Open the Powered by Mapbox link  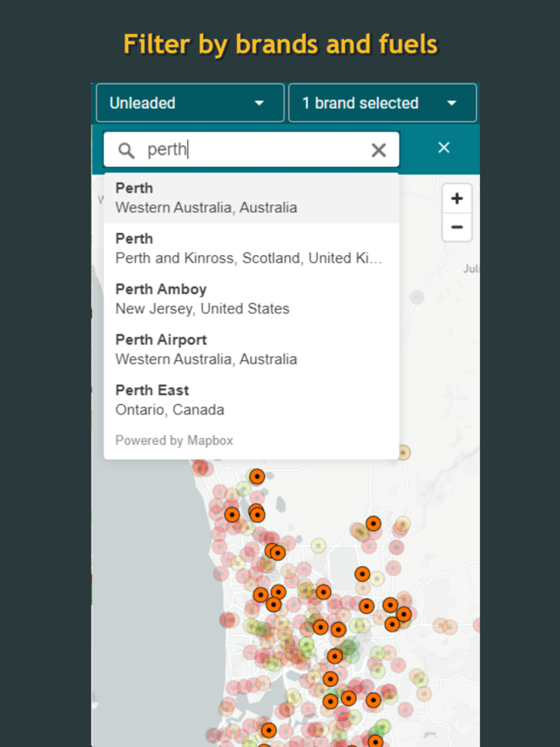174,441
